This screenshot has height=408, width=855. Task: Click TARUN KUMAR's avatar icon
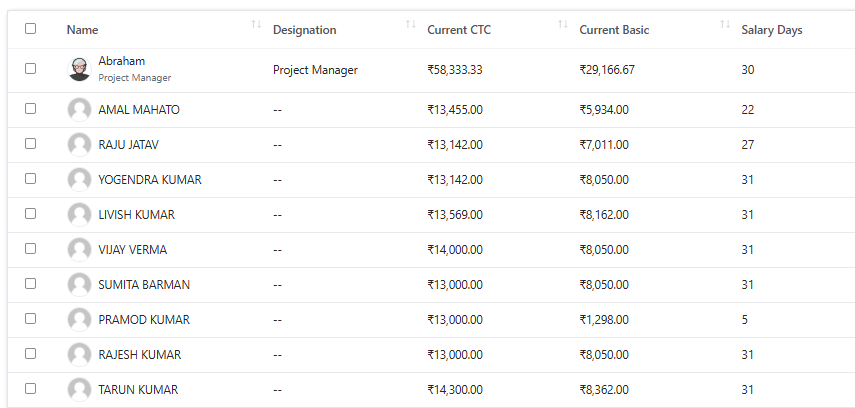(79, 390)
